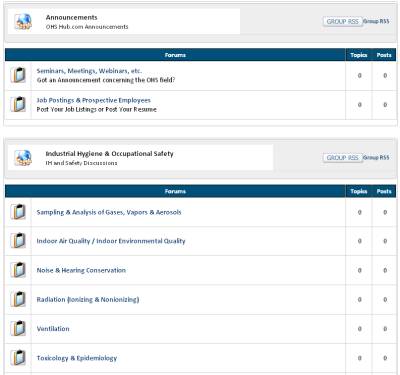Click the clipboard icon beside Radiation

pyautogui.click(x=18, y=299)
